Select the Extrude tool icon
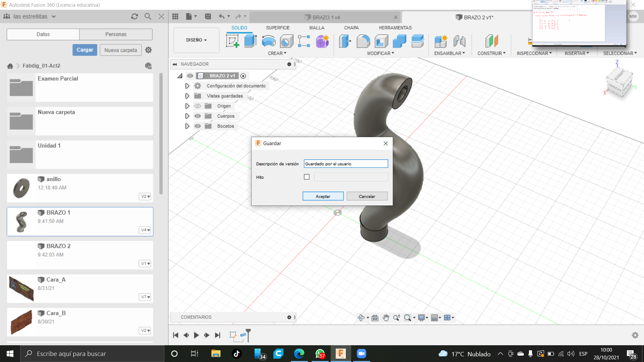Viewport: 644px width, 362px height. (x=250, y=41)
